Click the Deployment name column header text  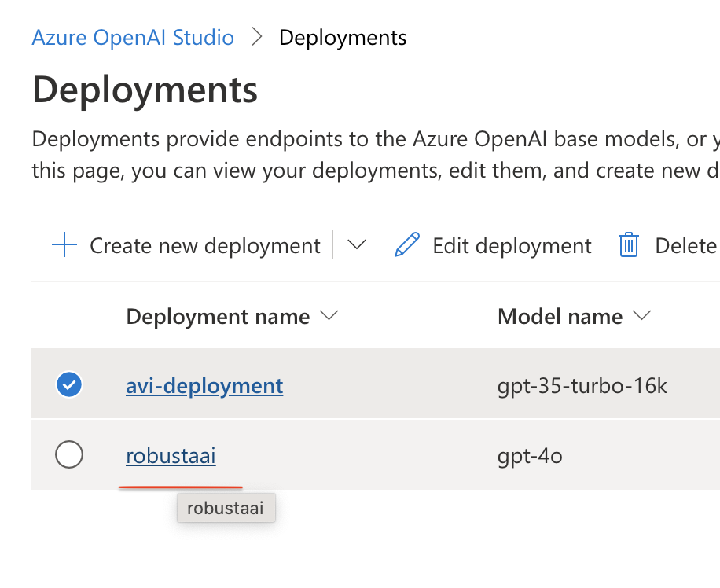coord(218,317)
